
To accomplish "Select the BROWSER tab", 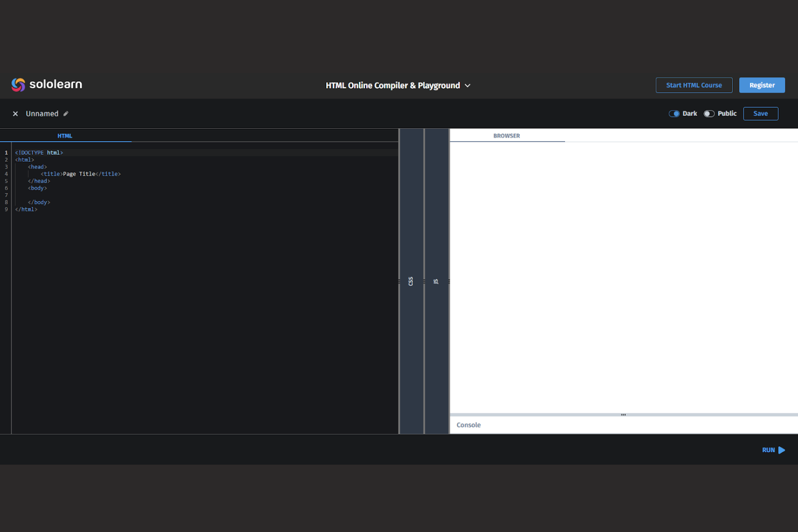I will coord(506,135).
